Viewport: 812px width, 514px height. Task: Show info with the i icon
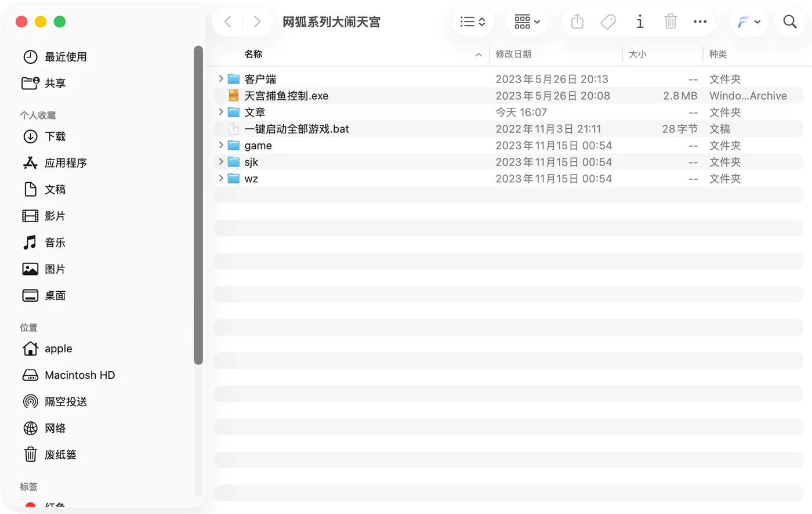pos(640,22)
